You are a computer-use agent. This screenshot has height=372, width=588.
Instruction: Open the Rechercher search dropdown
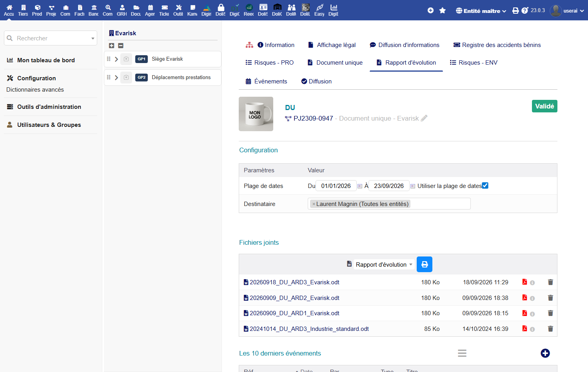[x=51, y=38]
